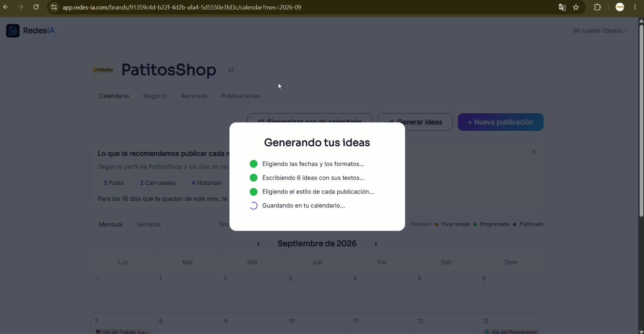The height and width of the screenshot is (334, 644).
Task: Bookmark this page with the star icon
Action: point(576,7)
